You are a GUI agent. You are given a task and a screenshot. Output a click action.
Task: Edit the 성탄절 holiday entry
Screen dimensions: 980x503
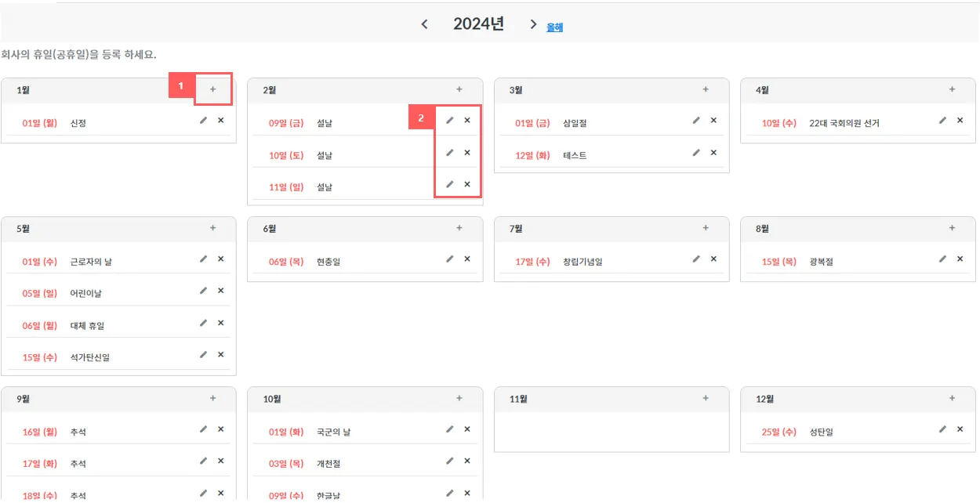(x=943, y=429)
